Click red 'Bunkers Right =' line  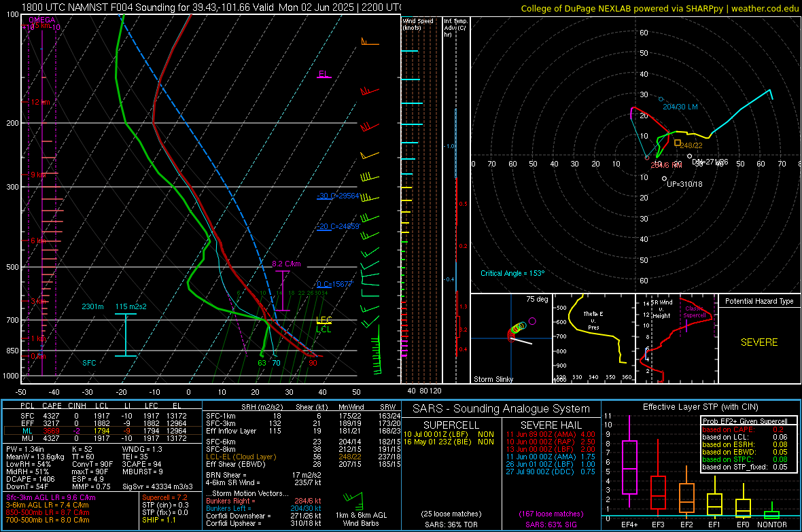point(264,501)
